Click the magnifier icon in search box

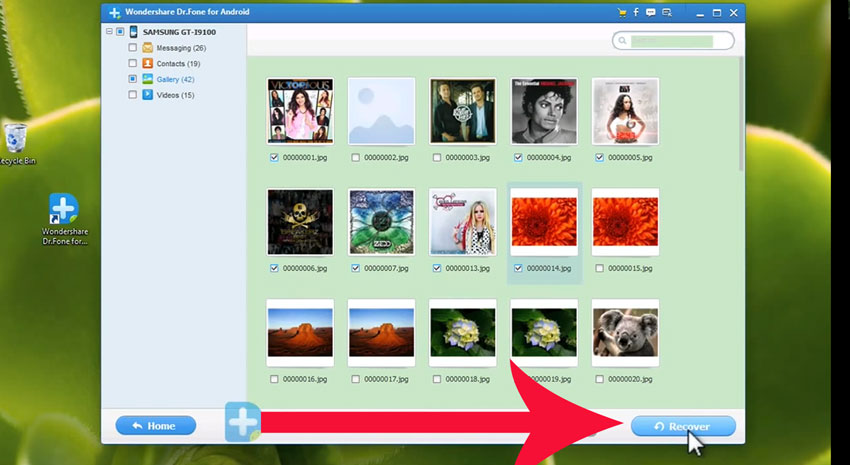coord(622,41)
